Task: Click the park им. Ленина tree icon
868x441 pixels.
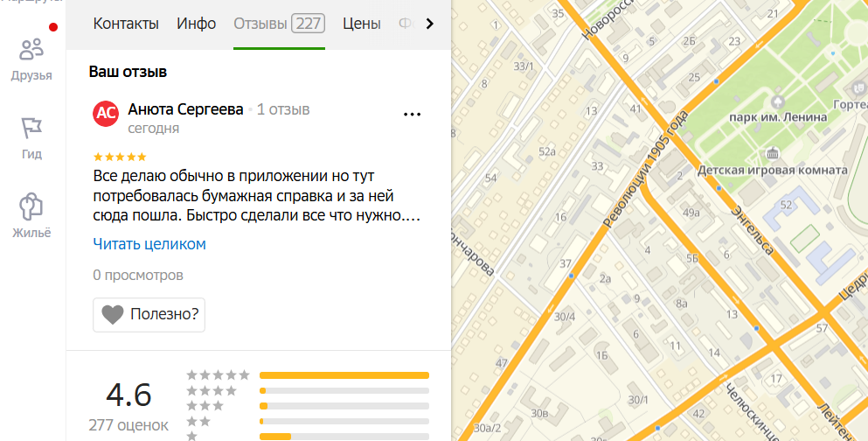Action: 778,102
